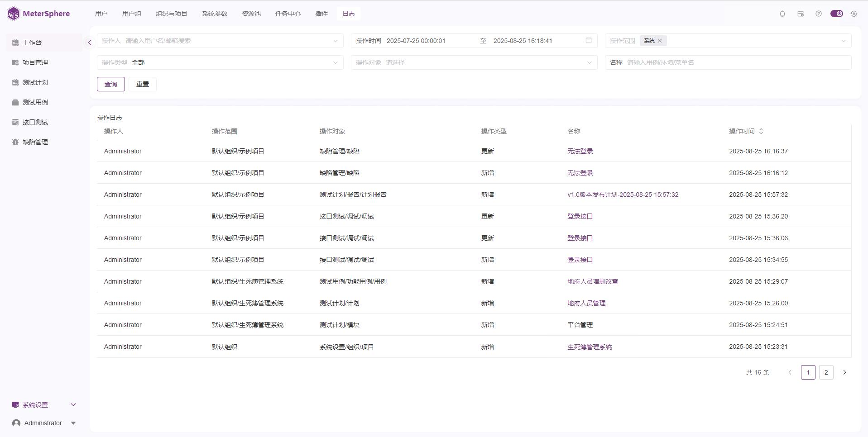Expand the 操作对象 dropdown

474,62
